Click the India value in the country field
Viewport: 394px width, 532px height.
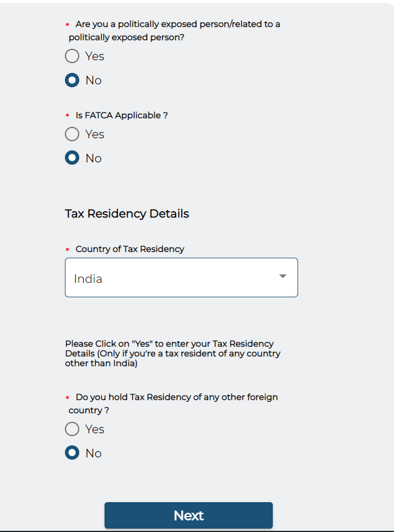tap(88, 279)
